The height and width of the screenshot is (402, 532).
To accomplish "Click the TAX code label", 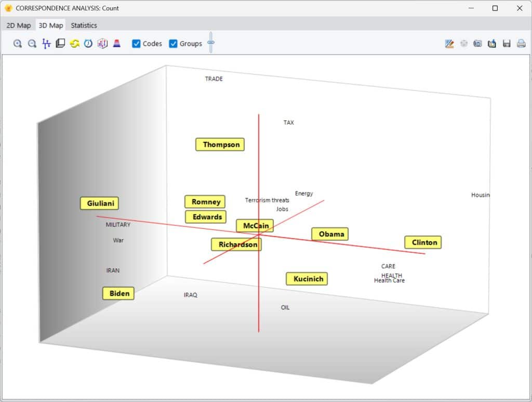I will [289, 123].
